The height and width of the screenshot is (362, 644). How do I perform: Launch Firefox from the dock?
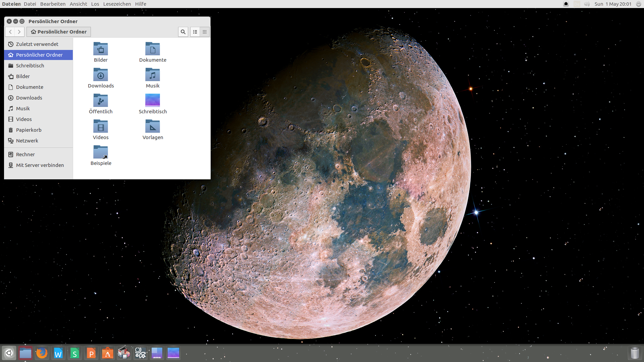click(42, 353)
